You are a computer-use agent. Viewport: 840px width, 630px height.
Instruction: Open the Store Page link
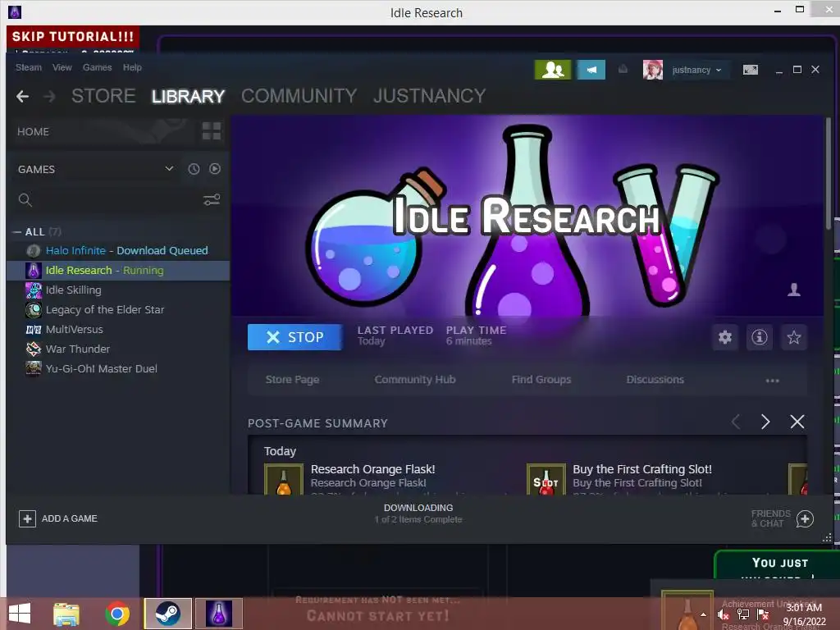(x=293, y=380)
